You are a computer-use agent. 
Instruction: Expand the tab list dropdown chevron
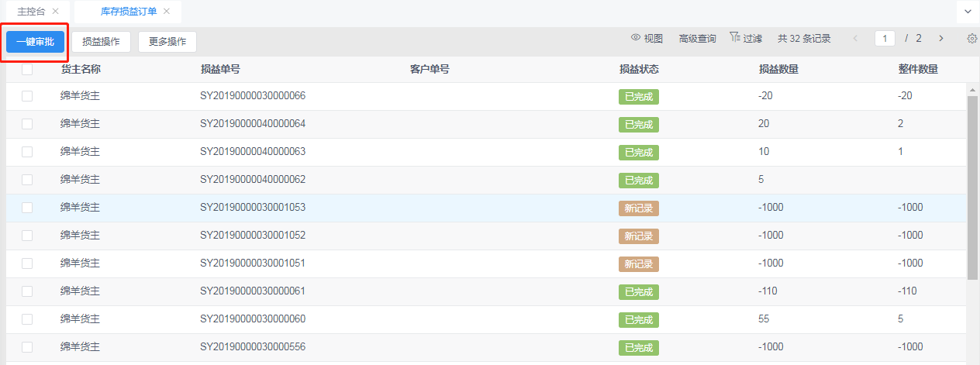[968, 12]
